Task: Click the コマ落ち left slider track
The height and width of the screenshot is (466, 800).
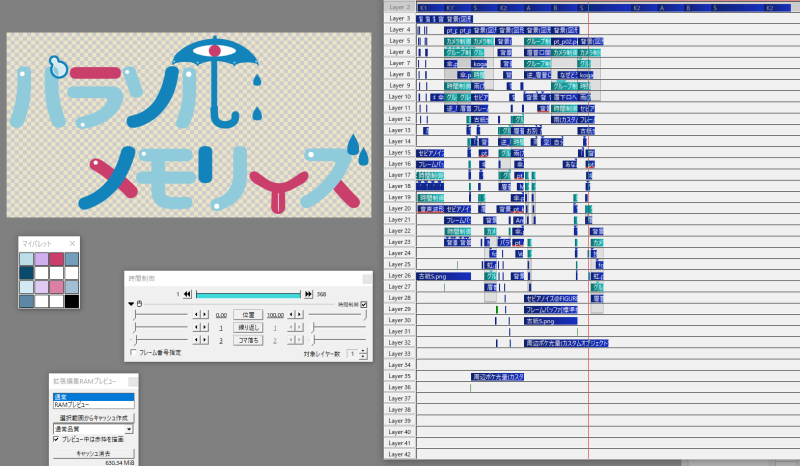Action: [x=160, y=340]
